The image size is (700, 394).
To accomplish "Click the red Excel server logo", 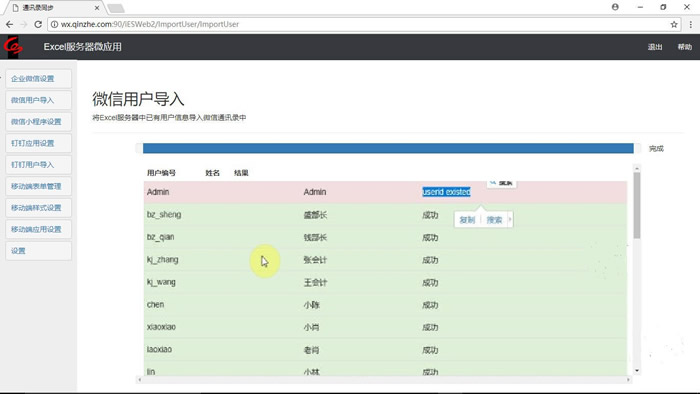I will (x=12, y=46).
